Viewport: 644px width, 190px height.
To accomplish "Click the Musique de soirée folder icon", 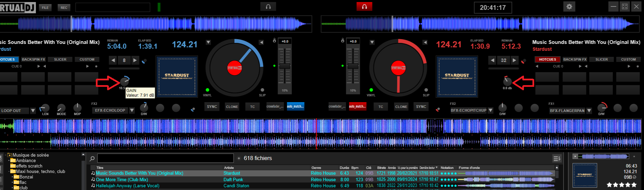I will point(10,155).
